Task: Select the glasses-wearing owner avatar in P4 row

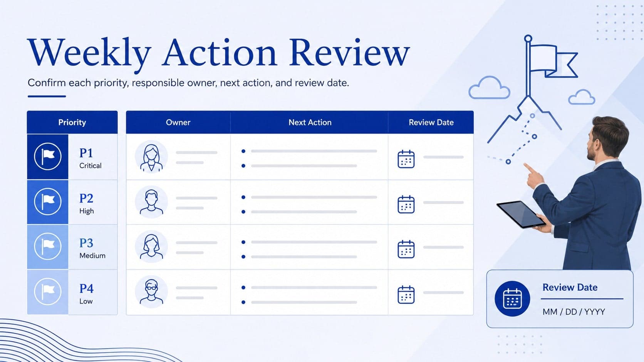Action: pos(151,292)
